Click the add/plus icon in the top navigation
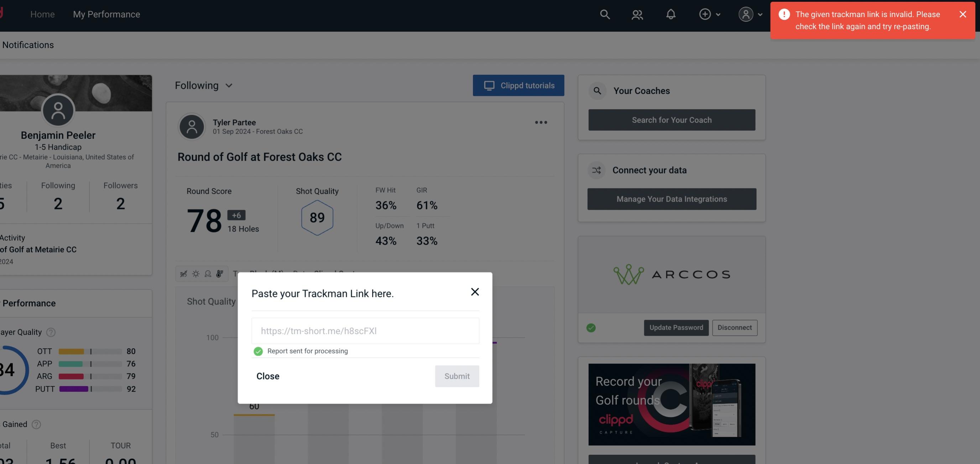Viewport: 980px width, 464px height. pos(704,14)
